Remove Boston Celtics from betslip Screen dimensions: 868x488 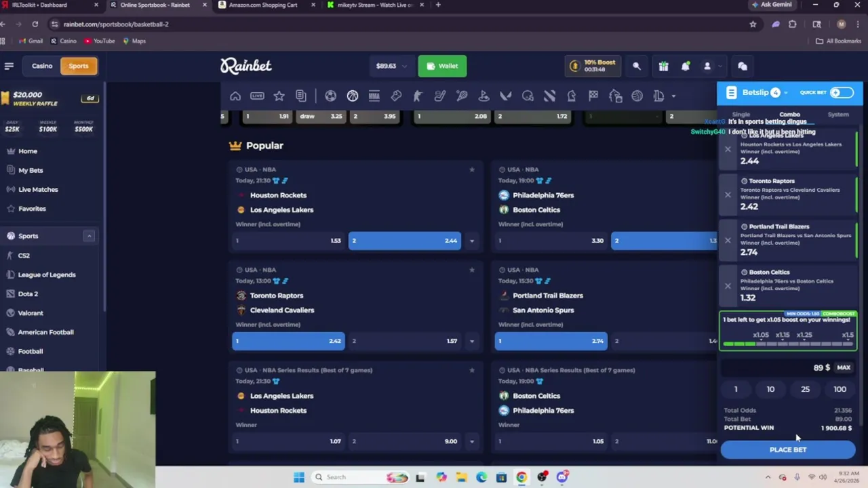pos(728,285)
